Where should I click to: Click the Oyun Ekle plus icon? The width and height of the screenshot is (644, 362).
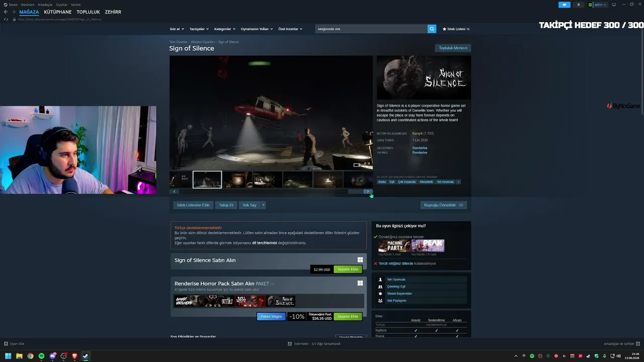6,344
